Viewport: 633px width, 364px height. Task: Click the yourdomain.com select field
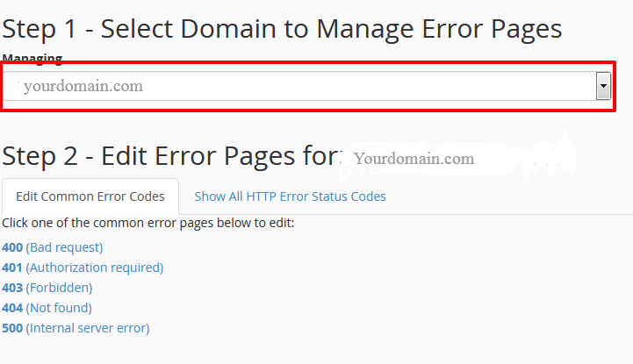point(299,86)
